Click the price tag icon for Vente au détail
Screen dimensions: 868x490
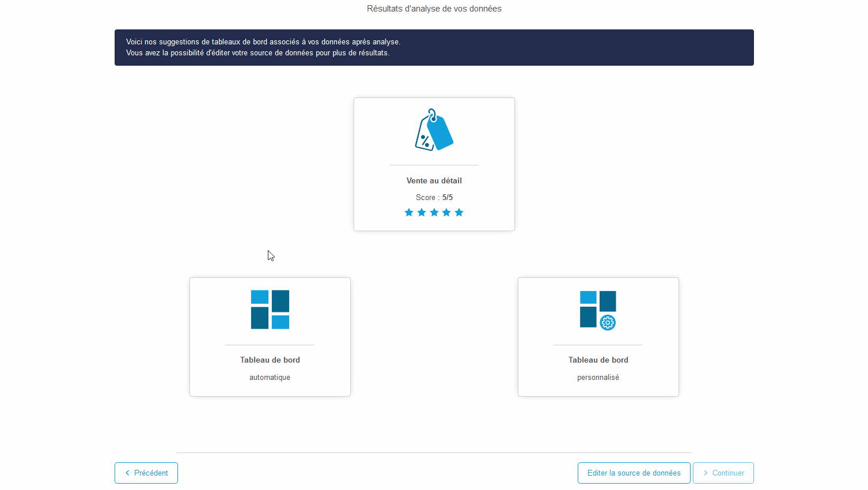tap(434, 130)
